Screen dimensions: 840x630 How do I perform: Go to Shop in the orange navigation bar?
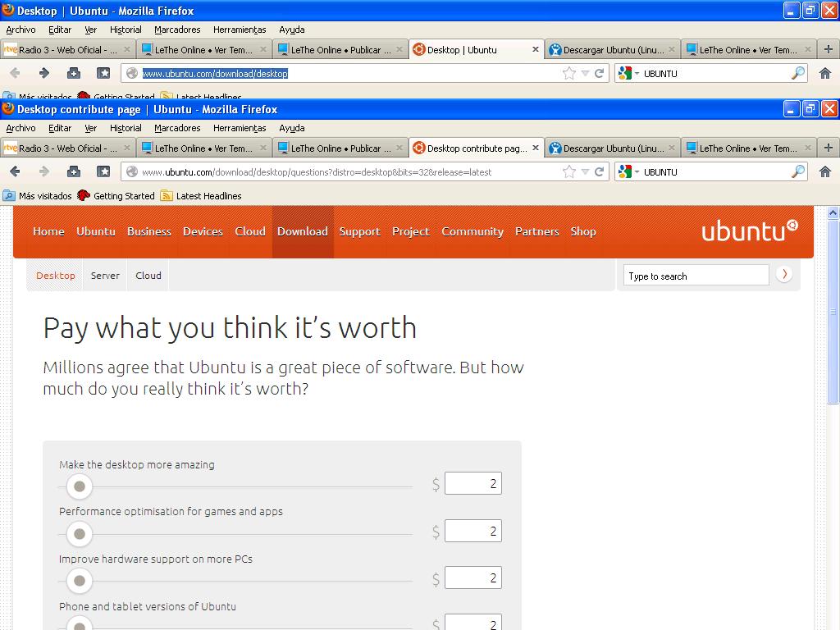[x=583, y=231]
